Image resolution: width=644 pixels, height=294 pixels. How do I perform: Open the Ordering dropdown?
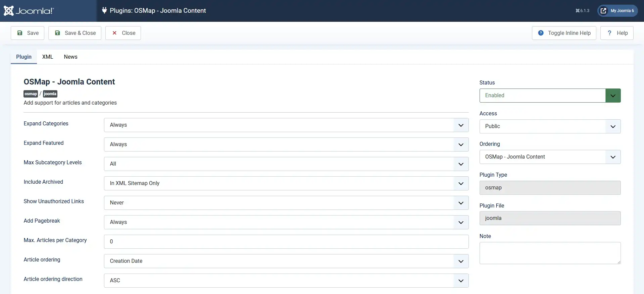[x=550, y=157]
